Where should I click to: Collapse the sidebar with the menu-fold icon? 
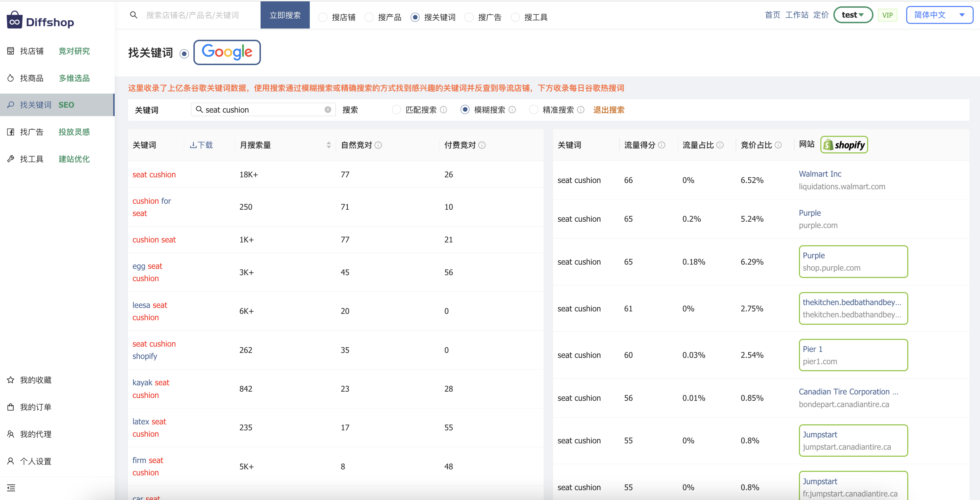(x=11, y=488)
